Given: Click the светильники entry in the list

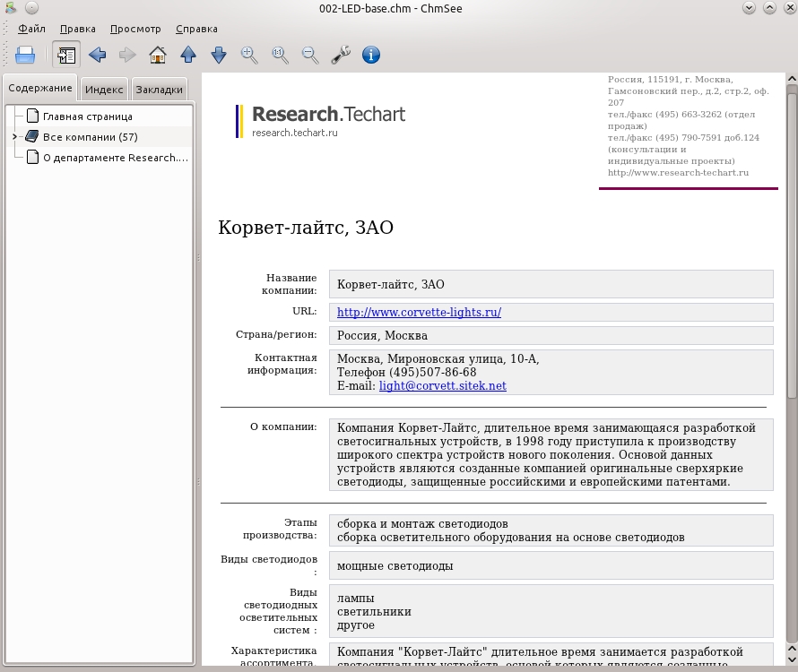Looking at the screenshot, I should coord(374,612).
